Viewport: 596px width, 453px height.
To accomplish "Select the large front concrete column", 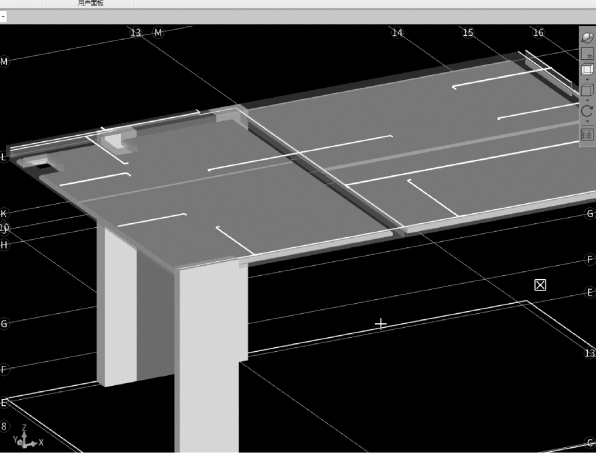I will (x=211, y=357).
